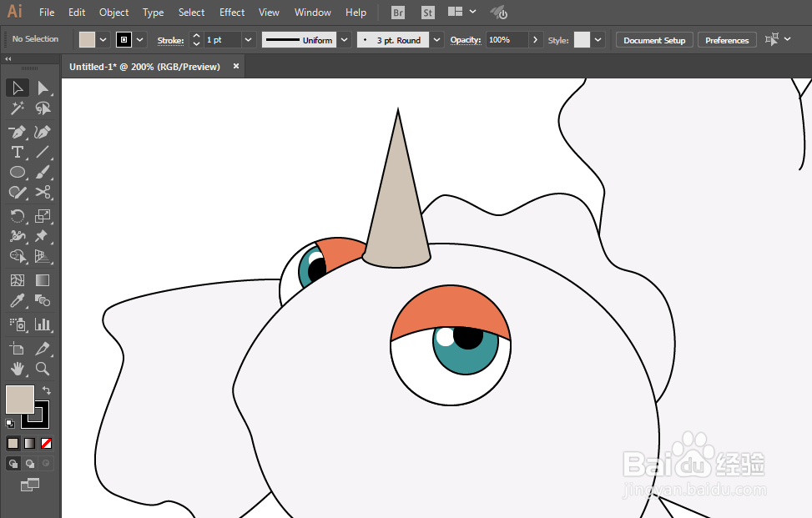Bring the toolbar Stroke box forward
The width and height of the screenshot is (812, 518).
coord(41,420)
